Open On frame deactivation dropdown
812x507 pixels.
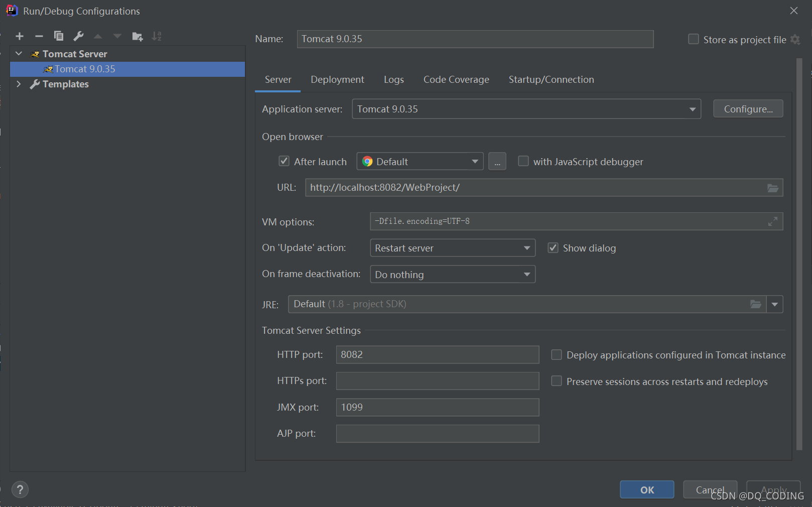tap(453, 275)
